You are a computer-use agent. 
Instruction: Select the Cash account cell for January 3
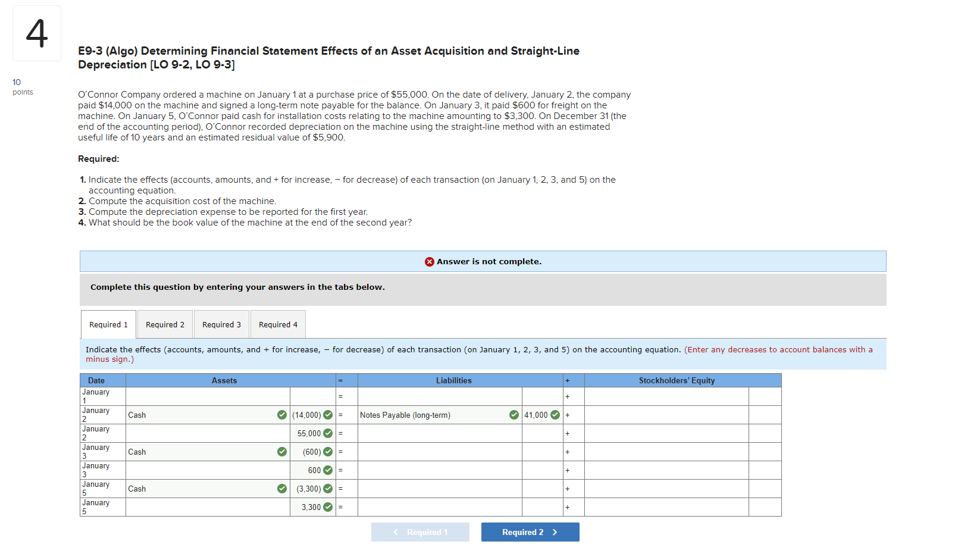coord(208,452)
